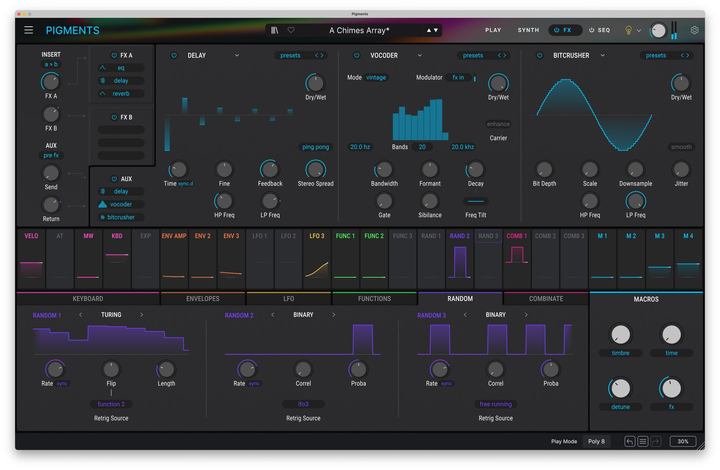The height and width of the screenshot is (470, 720).
Task: Toggle FX B bus power
Action: click(114, 117)
